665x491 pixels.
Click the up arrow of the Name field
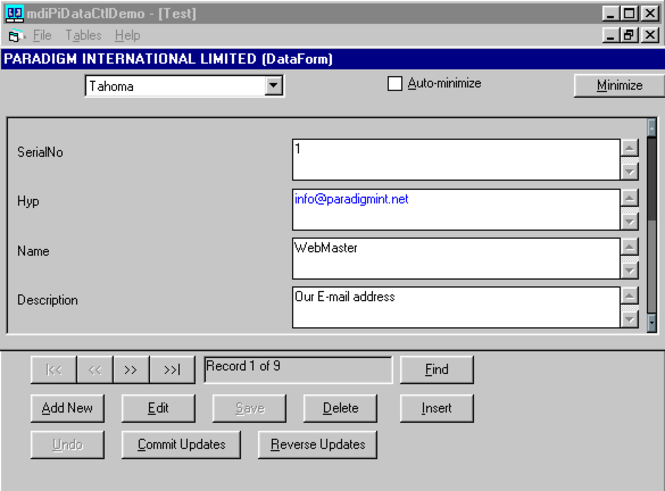tap(630, 246)
